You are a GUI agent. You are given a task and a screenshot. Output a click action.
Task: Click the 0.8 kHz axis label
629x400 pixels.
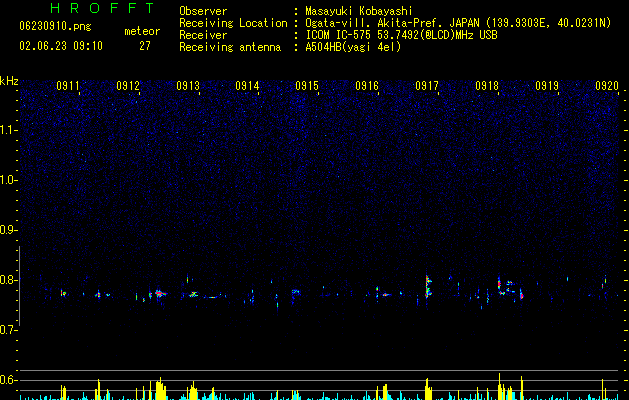(x=8, y=280)
